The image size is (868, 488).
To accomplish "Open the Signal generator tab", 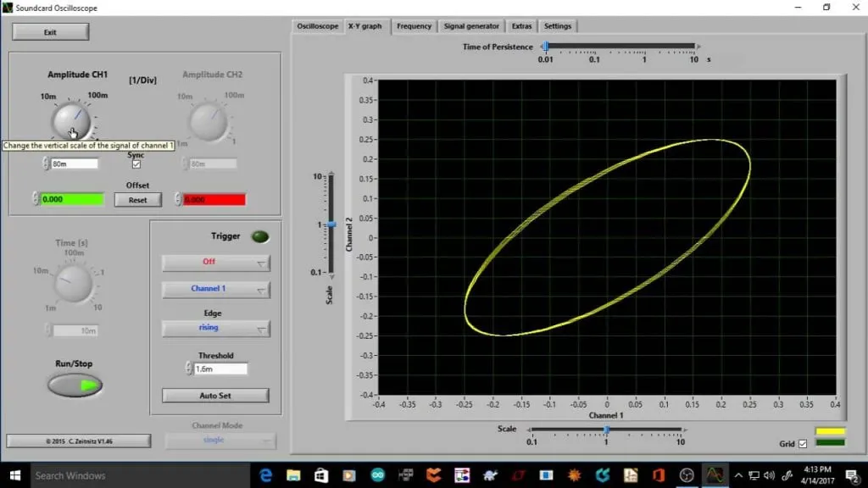I will [471, 25].
